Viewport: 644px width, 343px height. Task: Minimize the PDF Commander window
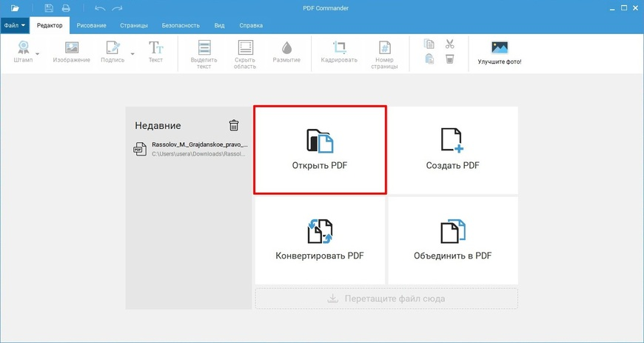pyautogui.click(x=613, y=8)
